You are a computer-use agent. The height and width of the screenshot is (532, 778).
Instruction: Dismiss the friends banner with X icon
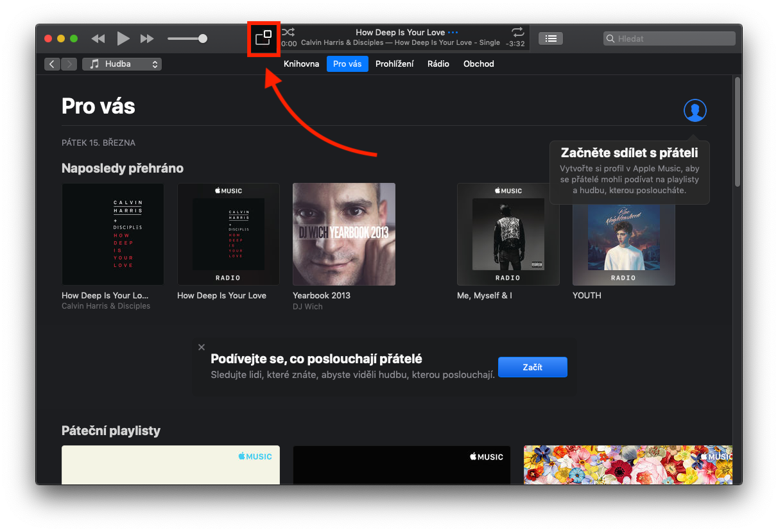pos(202,347)
